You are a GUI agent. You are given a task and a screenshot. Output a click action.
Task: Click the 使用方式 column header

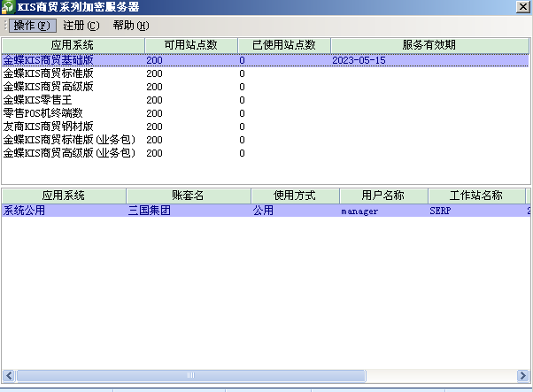coord(295,196)
